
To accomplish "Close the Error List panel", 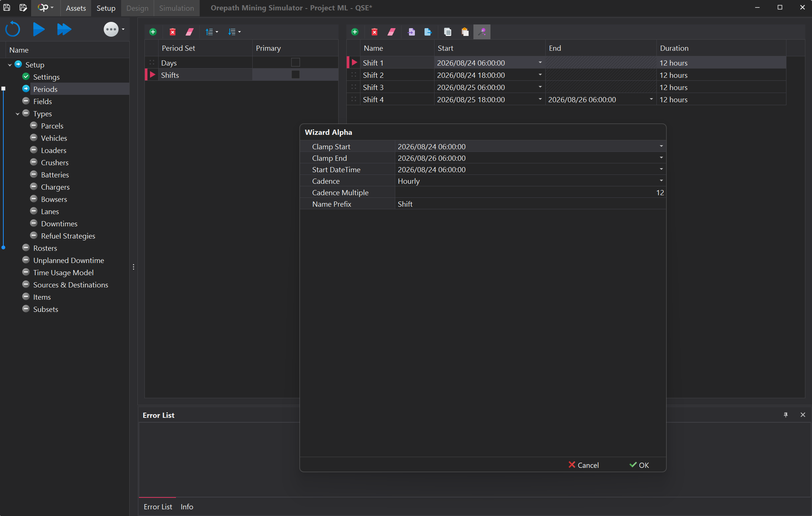I will coord(803,415).
